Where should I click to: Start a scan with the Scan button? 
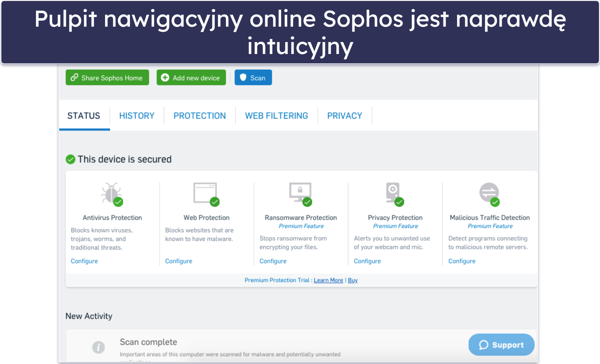click(253, 78)
